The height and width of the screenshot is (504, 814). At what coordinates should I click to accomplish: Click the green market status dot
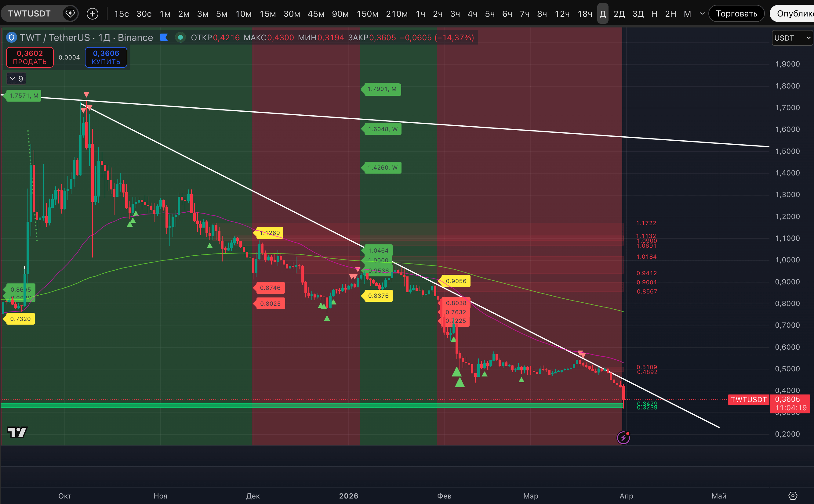[180, 37]
